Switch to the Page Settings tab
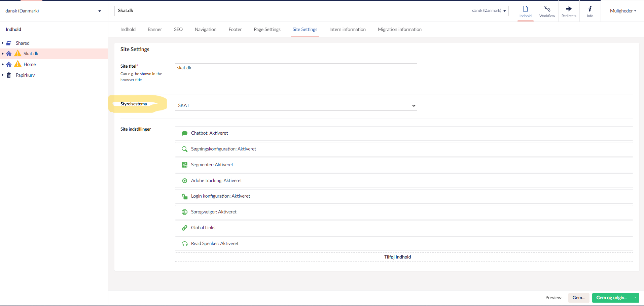This screenshot has height=306, width=644. (x=267, y=30)
